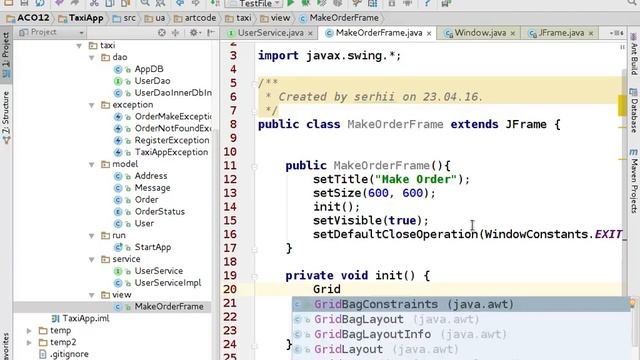Close the Window.java tab

513,33
